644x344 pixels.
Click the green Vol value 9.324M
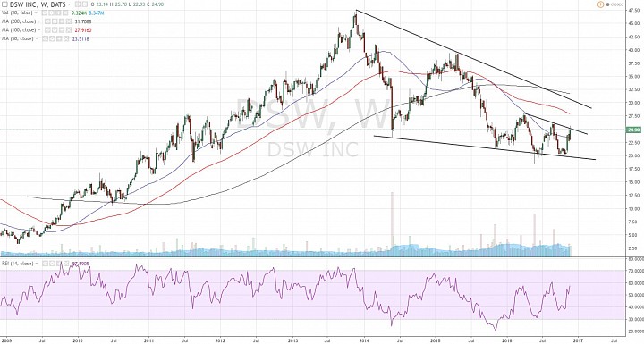point(79,13)
